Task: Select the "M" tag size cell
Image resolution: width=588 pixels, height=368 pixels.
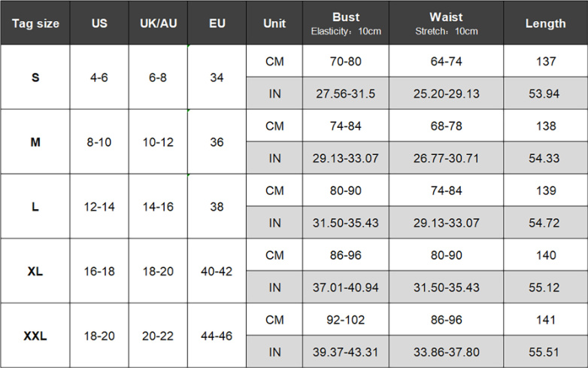Action: [x=35, y=142]
